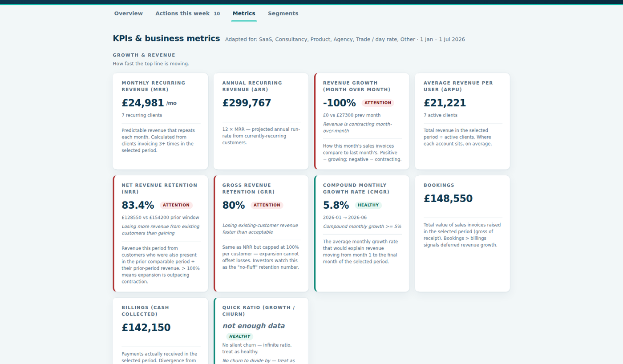623x364 pixels.
Task: Click the ATTENTION badge on Revenue Growth
Action: coord(378,103)
